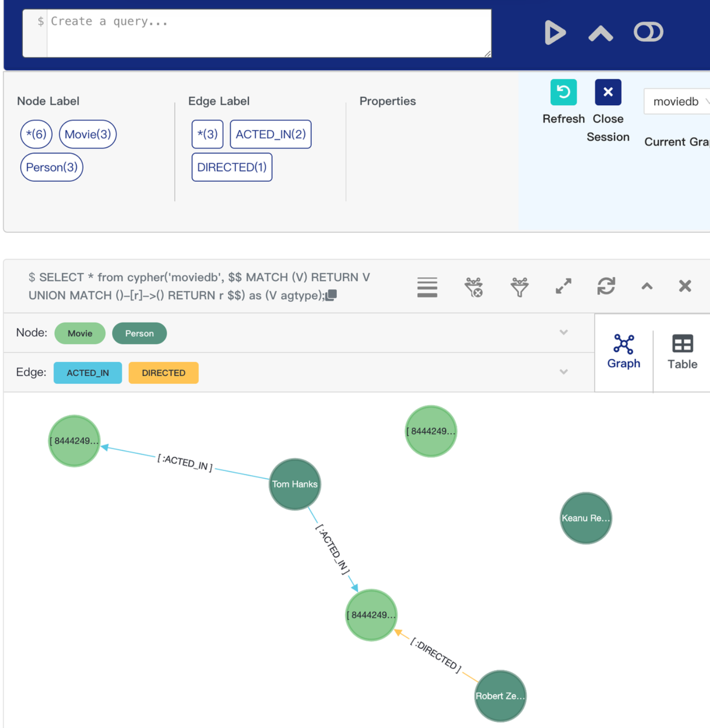The width and height of the screenshot is (710, 728).
Task: Close the query result frame
Action: (685, 286)
